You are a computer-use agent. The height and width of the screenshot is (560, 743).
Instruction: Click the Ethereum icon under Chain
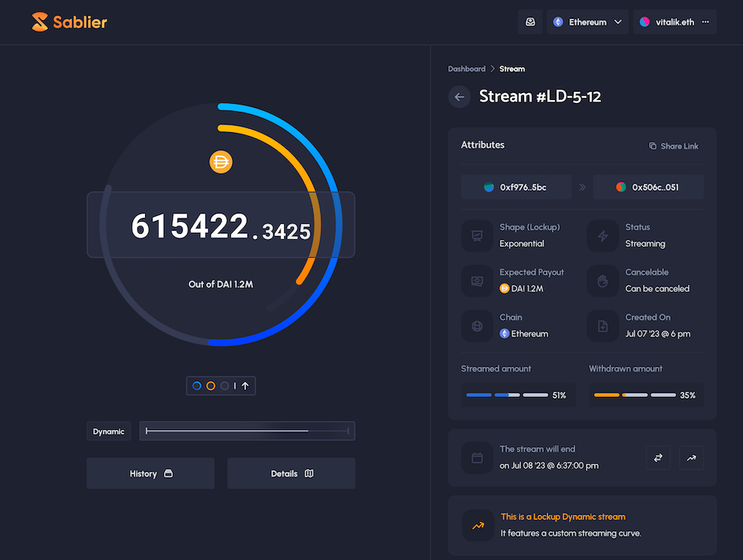pyautogui.click(x=504, y=334)
